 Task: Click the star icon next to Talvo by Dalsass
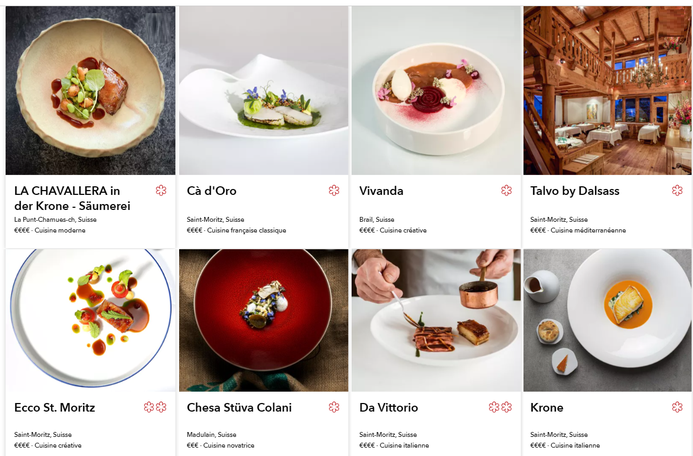[677, 190]
